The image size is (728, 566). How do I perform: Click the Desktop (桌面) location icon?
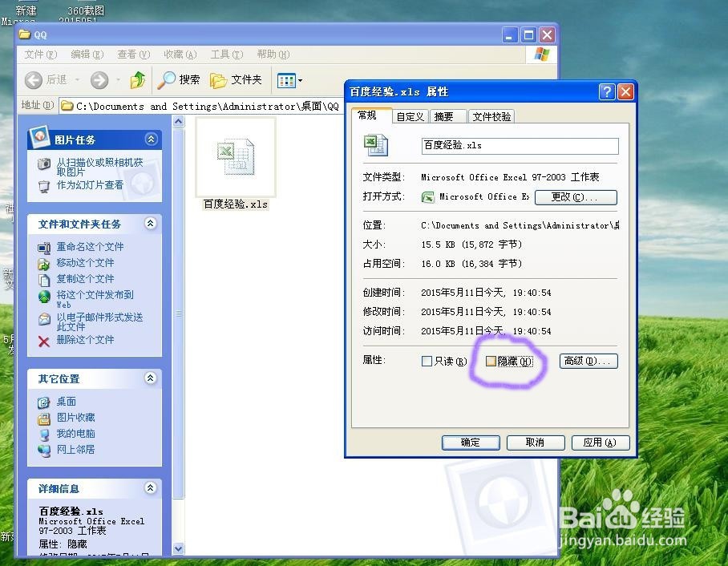click(44, 402)
